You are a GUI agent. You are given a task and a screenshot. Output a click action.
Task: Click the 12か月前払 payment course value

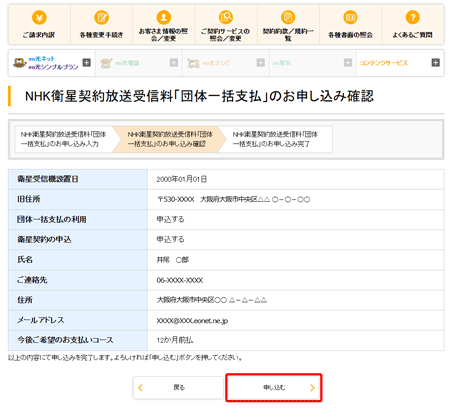(175, 340)
